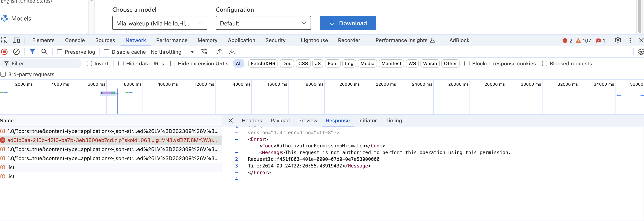Open DevTools more options menu

coord(630,40)
